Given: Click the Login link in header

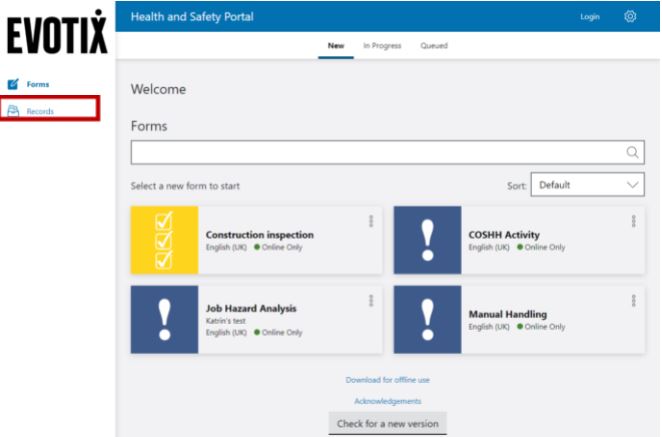Looking at the screenshot, I should (590, 17).
